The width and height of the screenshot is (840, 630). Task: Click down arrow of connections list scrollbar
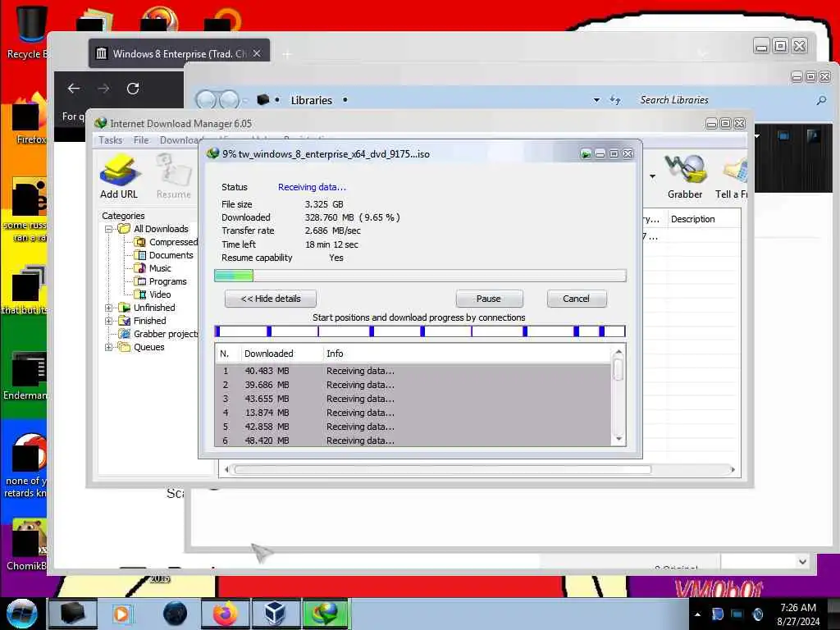619,439
